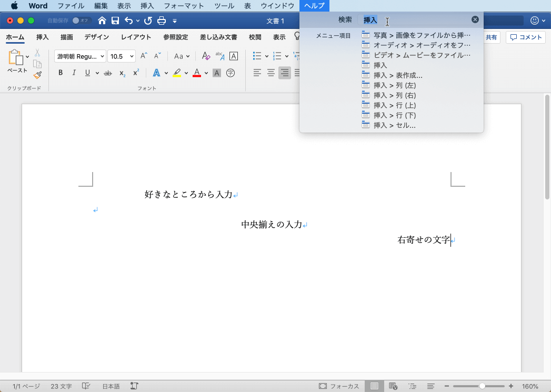Redo the last action
The height and width of the screenshot is (392, 551).
click(x=148, y=21)
